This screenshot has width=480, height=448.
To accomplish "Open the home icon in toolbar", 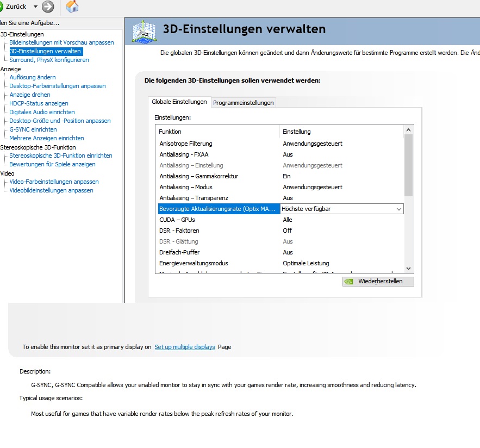I will 72,7.
